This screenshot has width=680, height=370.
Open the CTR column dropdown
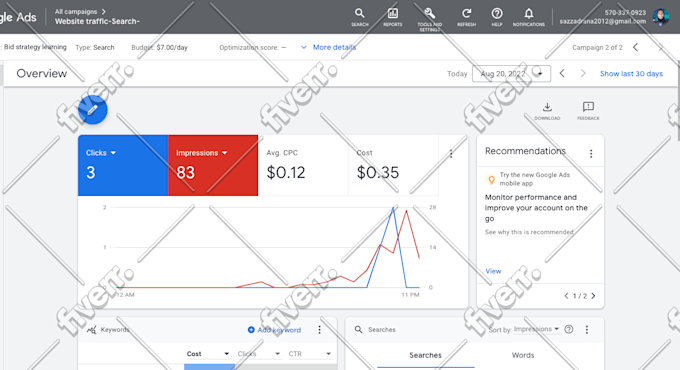(x=310, y=354)
